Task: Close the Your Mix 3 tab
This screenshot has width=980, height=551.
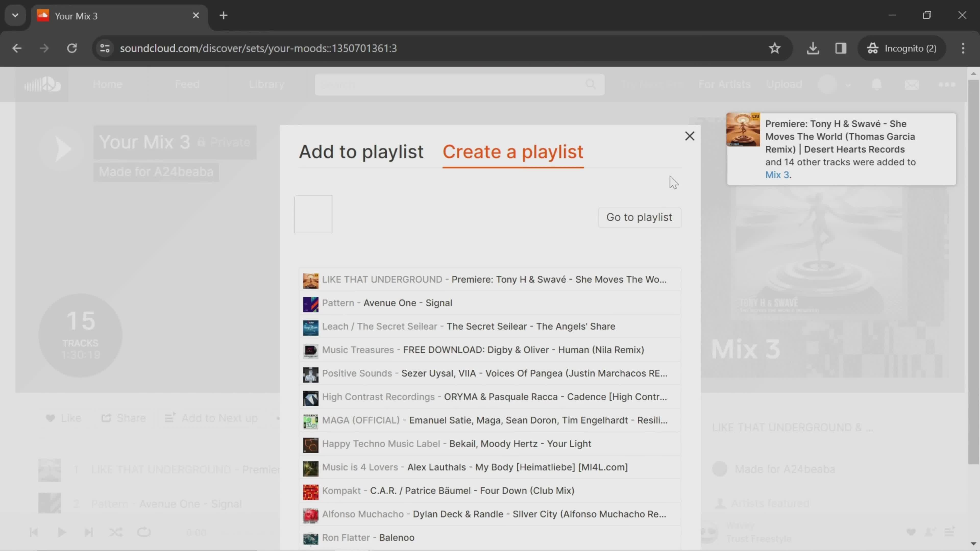Action: point(196,16)
